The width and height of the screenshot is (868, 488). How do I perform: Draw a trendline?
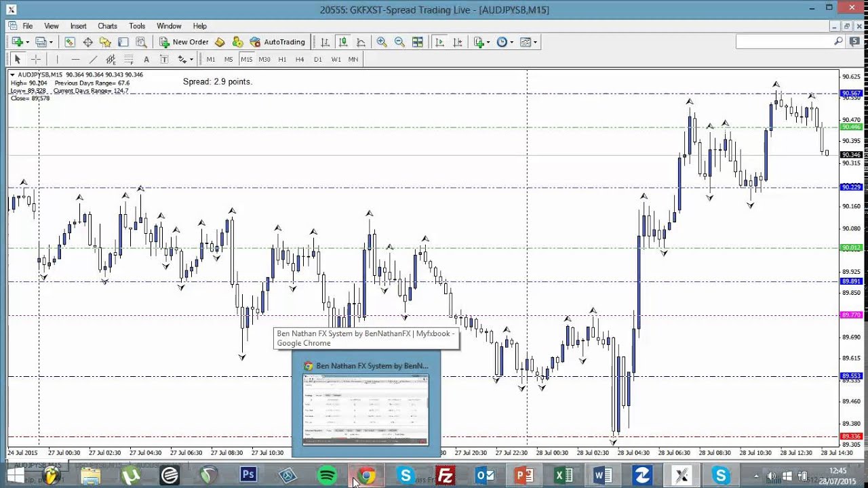[x=93, y=60]
